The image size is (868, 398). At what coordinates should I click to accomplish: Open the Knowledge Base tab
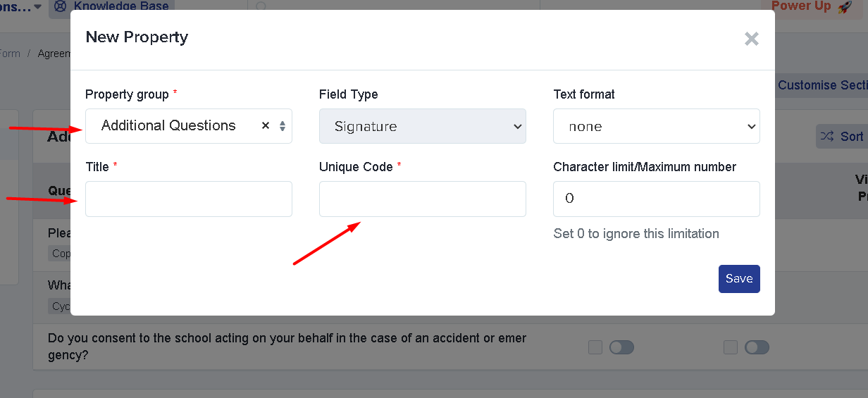click(111, 6)
